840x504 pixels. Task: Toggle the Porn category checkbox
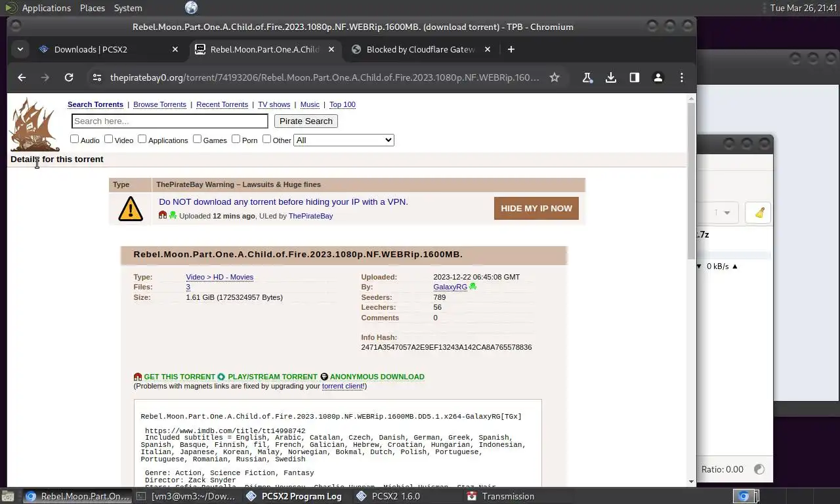(236, 139)
